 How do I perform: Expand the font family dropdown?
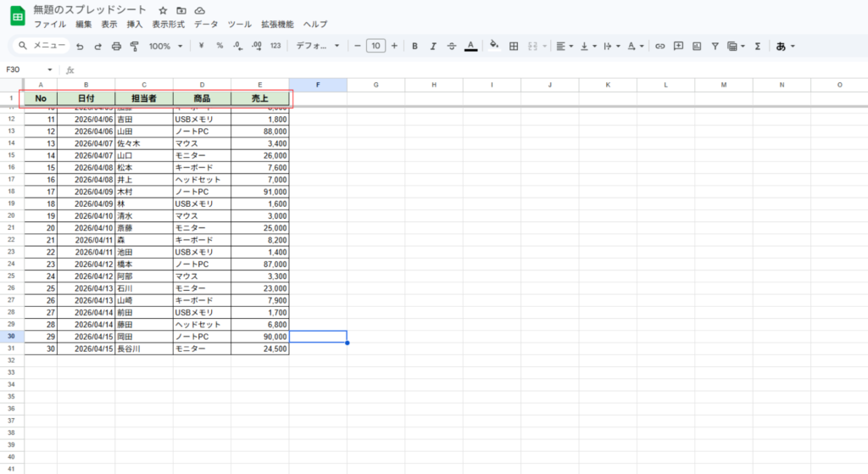317,46
